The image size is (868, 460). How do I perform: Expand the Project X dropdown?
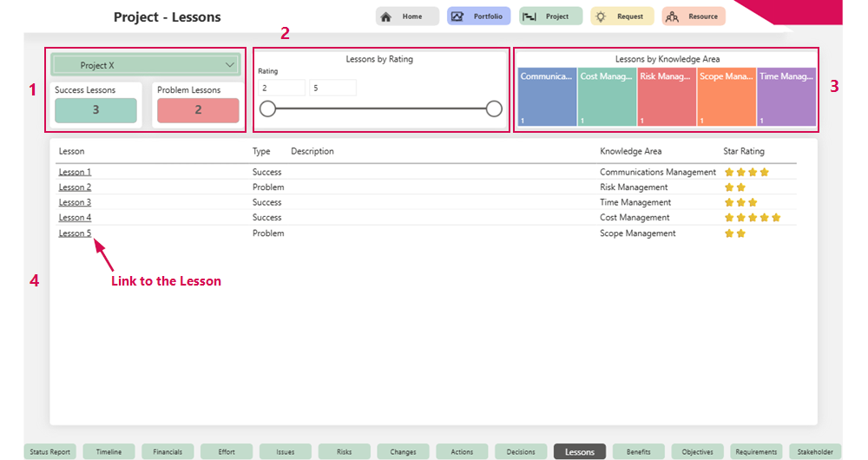click(x=229, y=65)
